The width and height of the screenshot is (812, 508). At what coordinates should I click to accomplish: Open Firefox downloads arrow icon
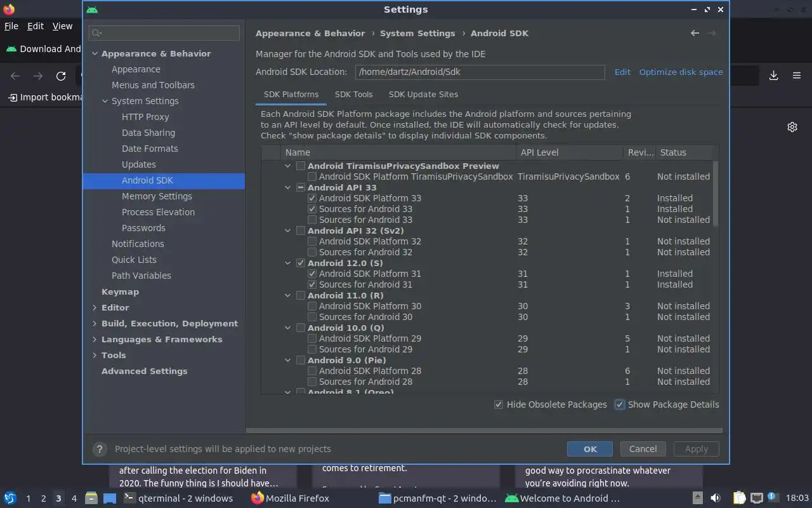[774, 76]
